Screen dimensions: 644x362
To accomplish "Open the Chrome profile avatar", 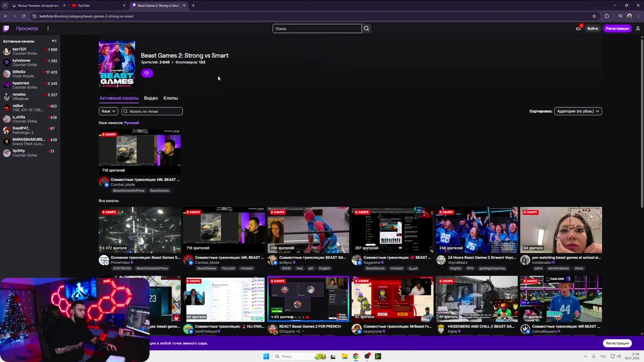I will pos(629,16).
